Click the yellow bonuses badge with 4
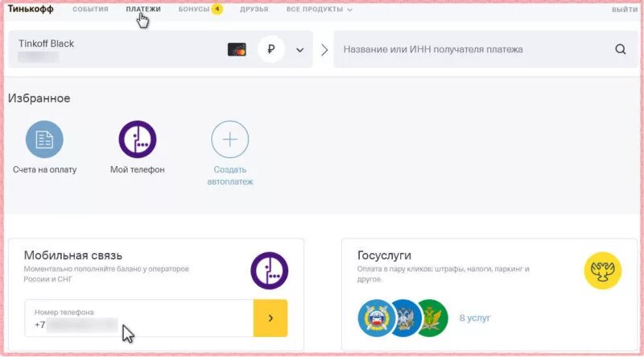The width and height of the screenshot is (644, 357). click(217, 9)
